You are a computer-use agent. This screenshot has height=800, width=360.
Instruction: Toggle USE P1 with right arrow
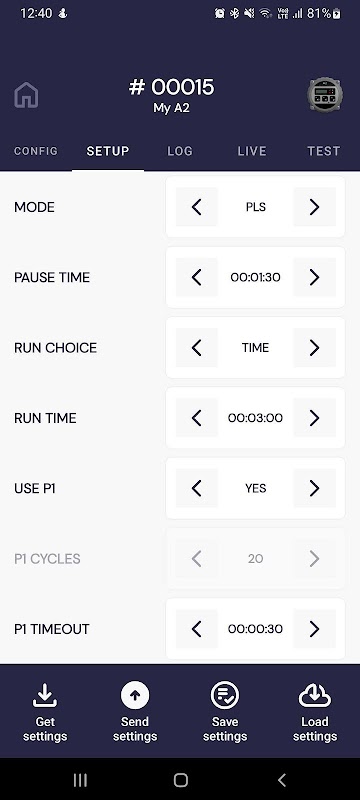click(x=315, y=488)
